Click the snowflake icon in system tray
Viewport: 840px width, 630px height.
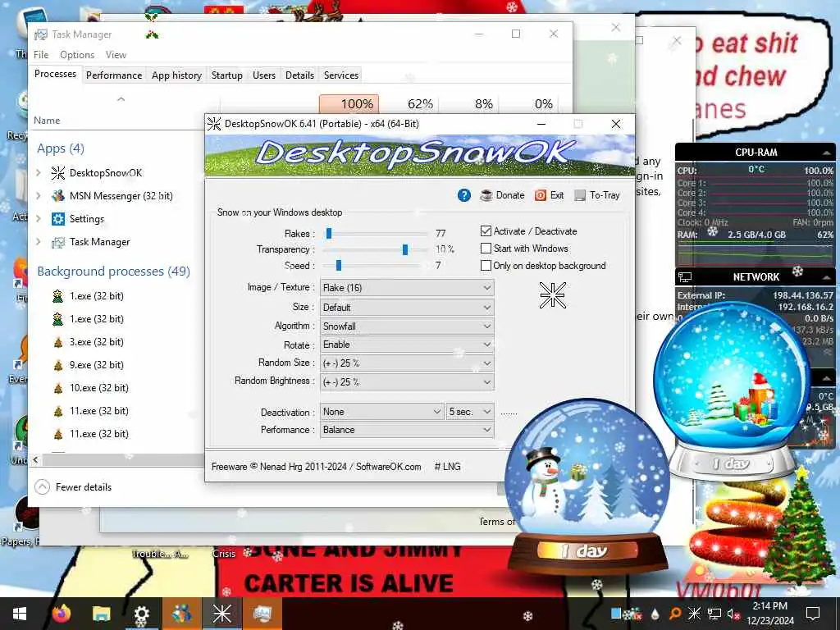tap(694, 614)
